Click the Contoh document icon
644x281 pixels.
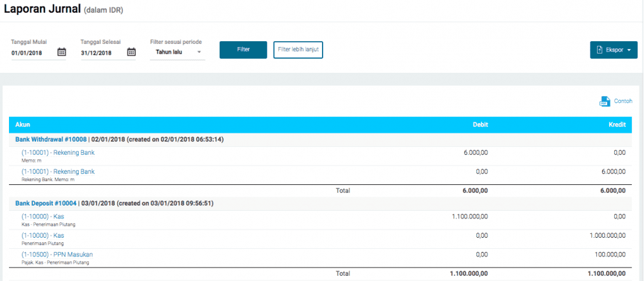[x=605, y=101]
